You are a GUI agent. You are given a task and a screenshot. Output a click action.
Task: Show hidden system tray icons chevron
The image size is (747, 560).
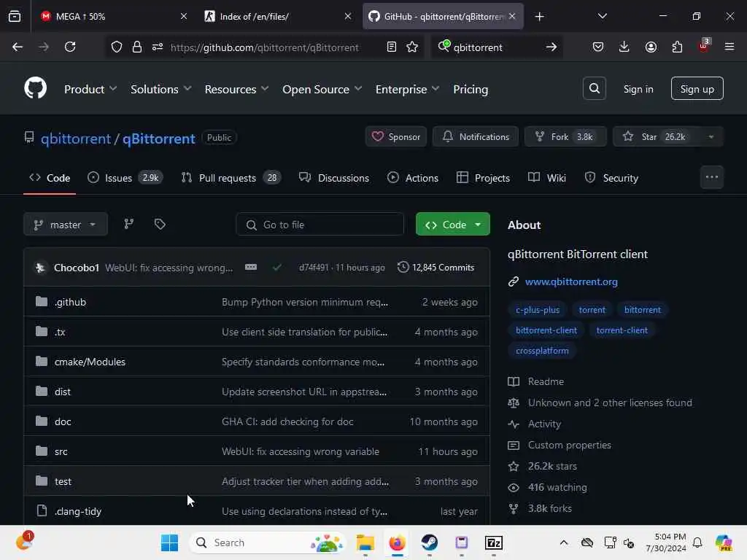pos(564,542)
